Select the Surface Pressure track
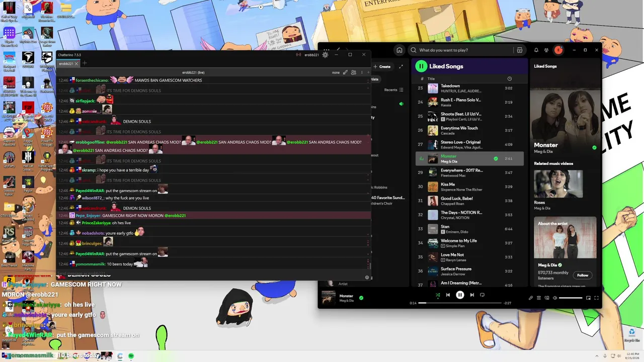 click(469, 271)
